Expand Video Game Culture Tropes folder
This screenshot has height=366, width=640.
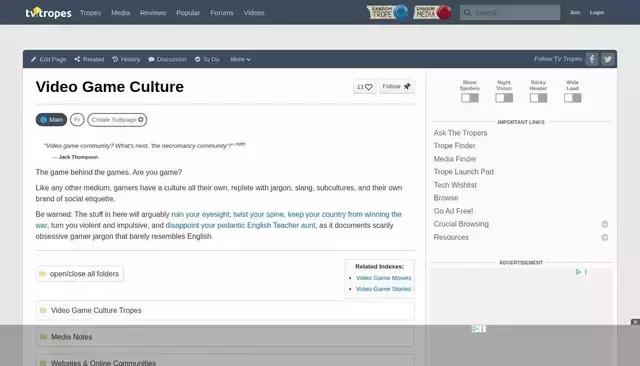pyautogui.click(x=225, y=311)
